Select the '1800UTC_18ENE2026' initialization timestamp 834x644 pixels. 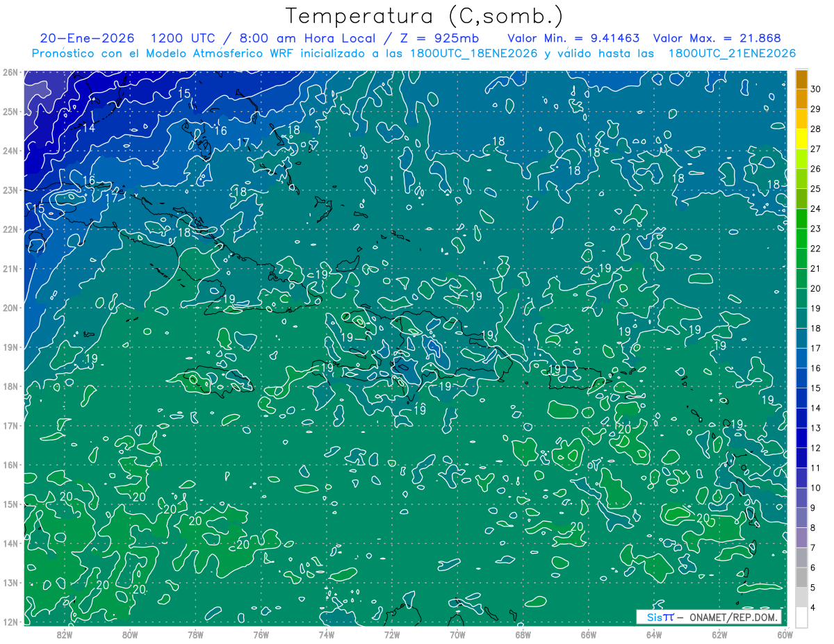[x=473, y=53]
